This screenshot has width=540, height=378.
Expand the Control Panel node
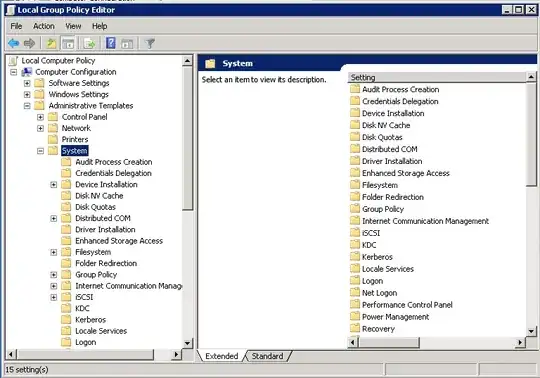(40, 117)
